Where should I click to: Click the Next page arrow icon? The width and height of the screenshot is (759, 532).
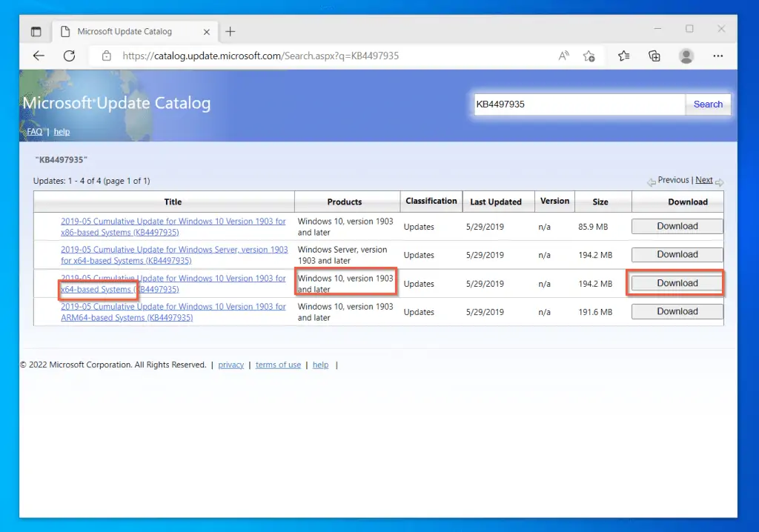719,182
